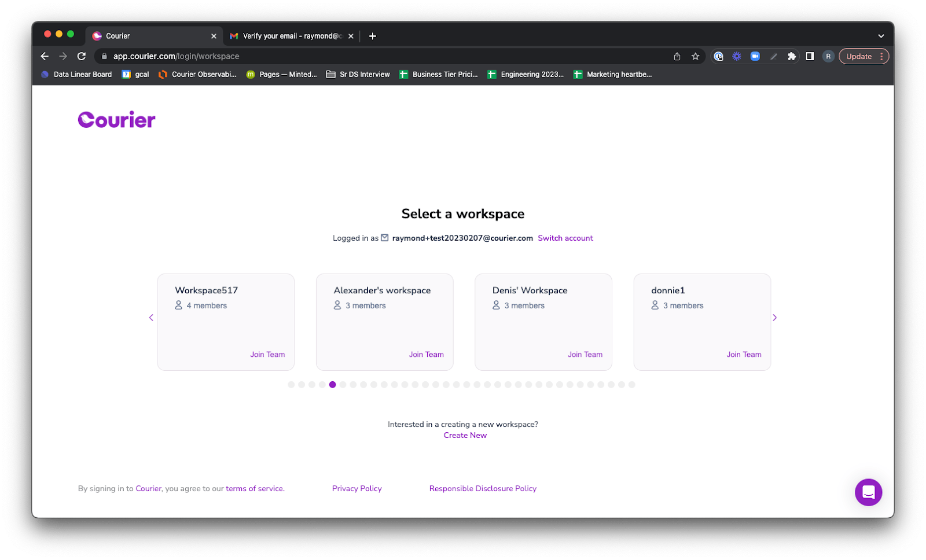The width and height of the screenshot is (926, 560).
Task: Click the Courier logo
Action: point(116,119)
